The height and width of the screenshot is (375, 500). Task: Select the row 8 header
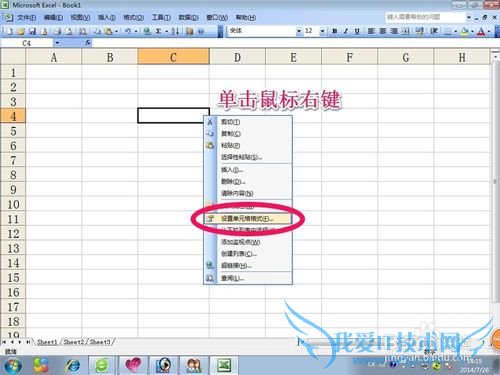(x=13, y=175)
